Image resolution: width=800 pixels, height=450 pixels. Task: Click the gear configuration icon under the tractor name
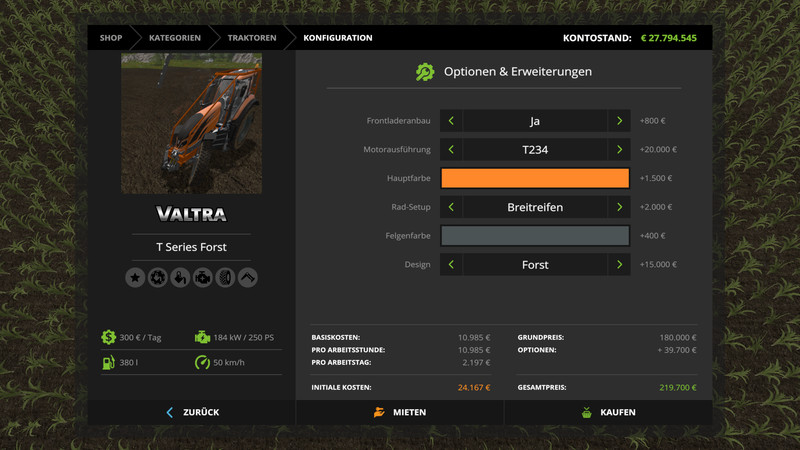pyautogui.click(x=157, y=277)
